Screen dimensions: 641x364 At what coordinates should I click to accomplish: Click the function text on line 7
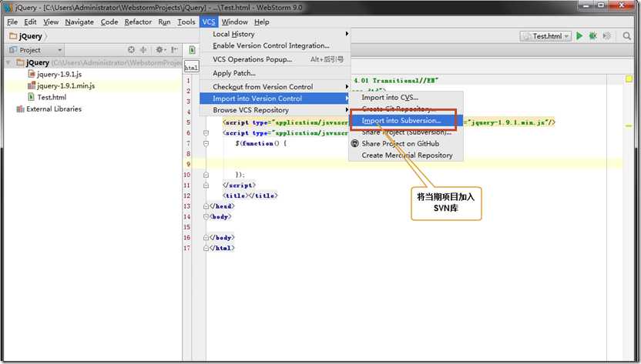point(257,143)
